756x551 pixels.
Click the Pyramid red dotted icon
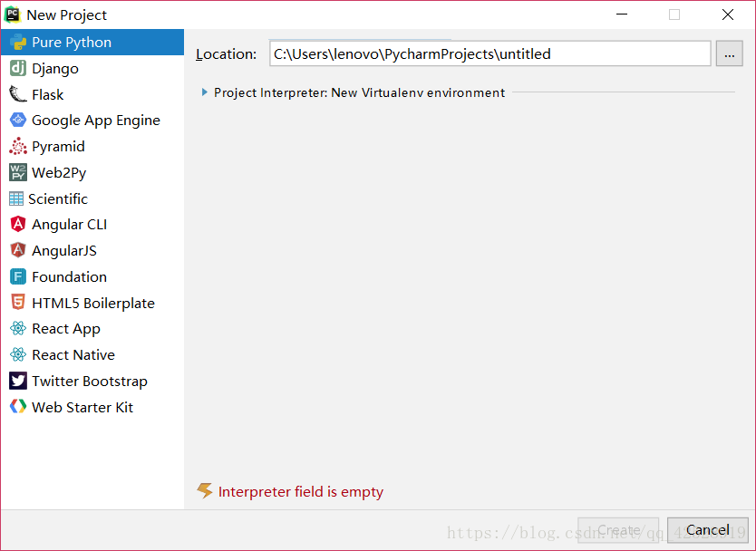click(x=18, y=146)
